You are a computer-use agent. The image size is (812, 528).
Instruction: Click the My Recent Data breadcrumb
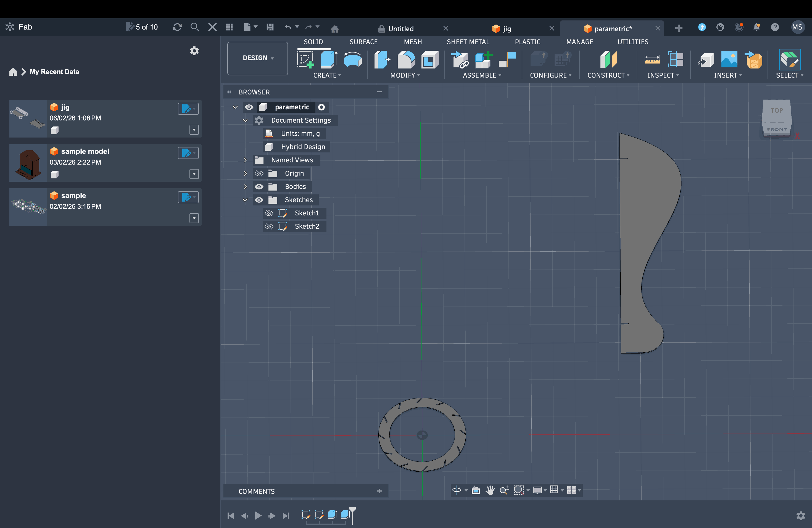(x=54, y=72)
